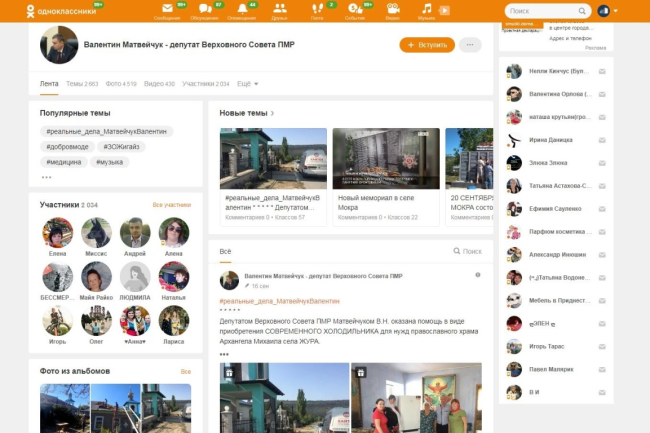Open Сообщения (Messages) icon in top bar
Viewport: 650px width, 433px height.
[x=167, y=10]
